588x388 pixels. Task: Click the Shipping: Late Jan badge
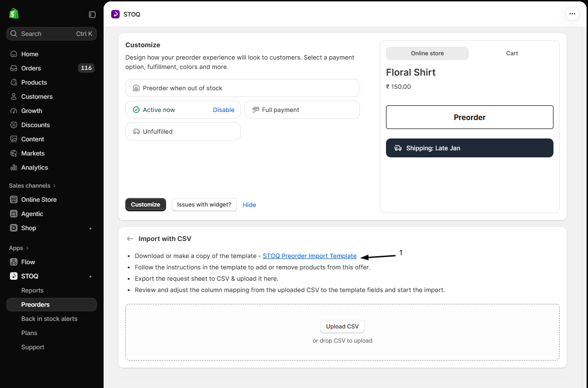[470, 148]
